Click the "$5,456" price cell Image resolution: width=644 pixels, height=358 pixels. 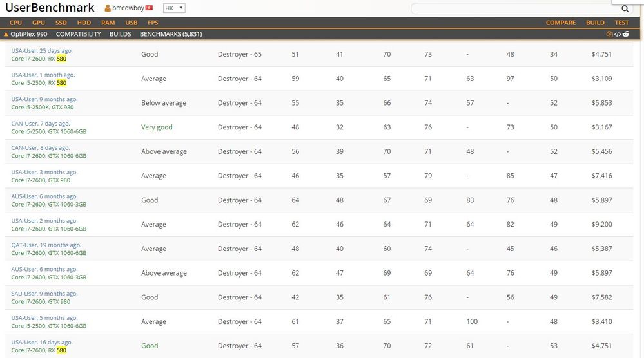(601, 151)
